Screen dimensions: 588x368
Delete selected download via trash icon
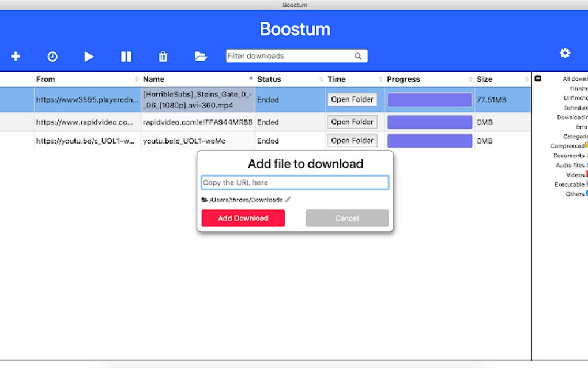pos(163,56)
